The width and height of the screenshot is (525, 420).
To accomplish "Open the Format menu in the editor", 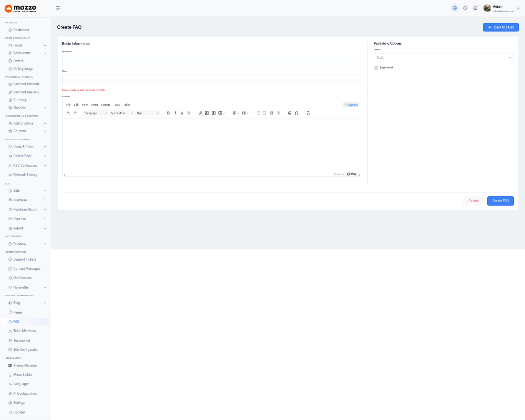I will 105,105.
